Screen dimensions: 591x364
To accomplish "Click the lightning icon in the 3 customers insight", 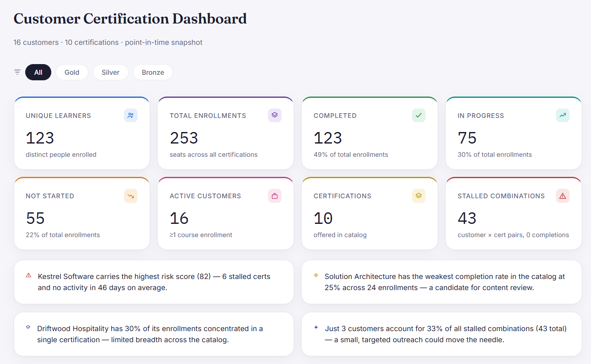I will [x=316, y=328].
